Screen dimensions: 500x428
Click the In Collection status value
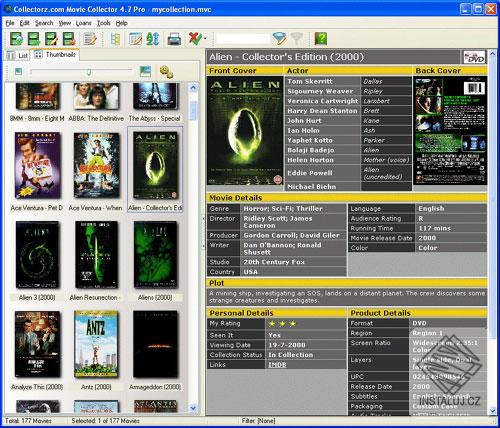[x=291, y=355]
